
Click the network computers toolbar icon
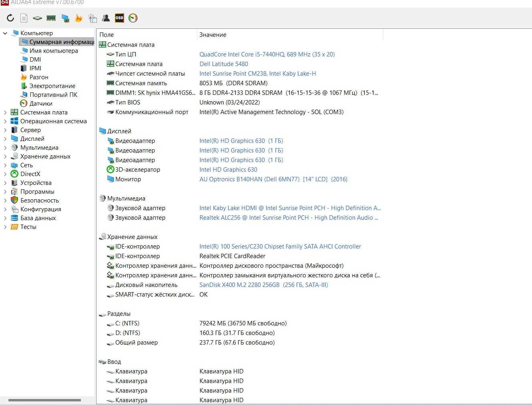65,18
